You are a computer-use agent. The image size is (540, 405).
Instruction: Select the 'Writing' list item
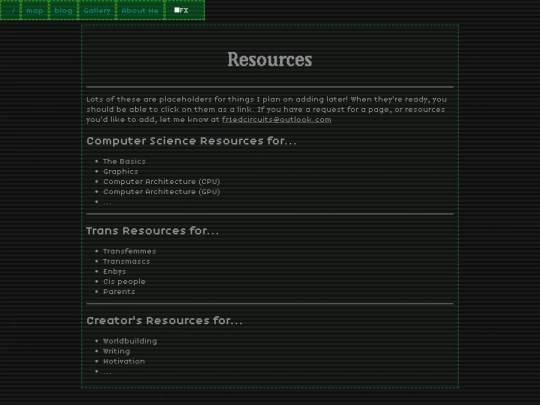point(116,351)
